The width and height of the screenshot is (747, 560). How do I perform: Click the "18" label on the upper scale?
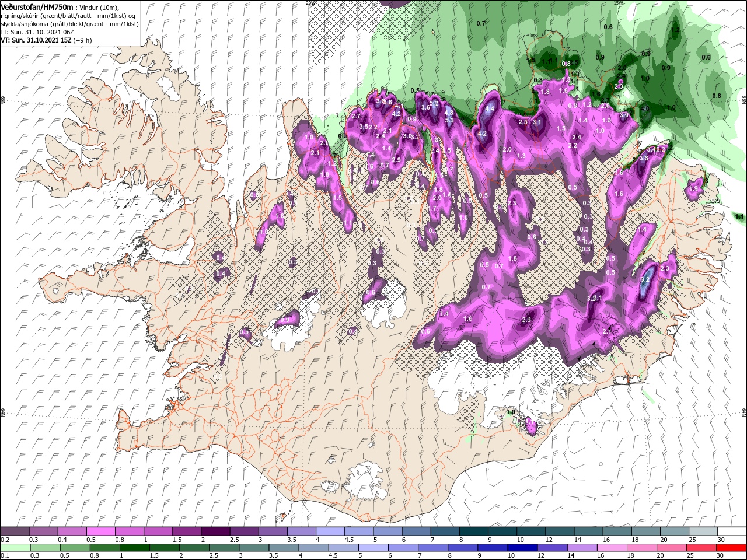click(x=634, y=540)
